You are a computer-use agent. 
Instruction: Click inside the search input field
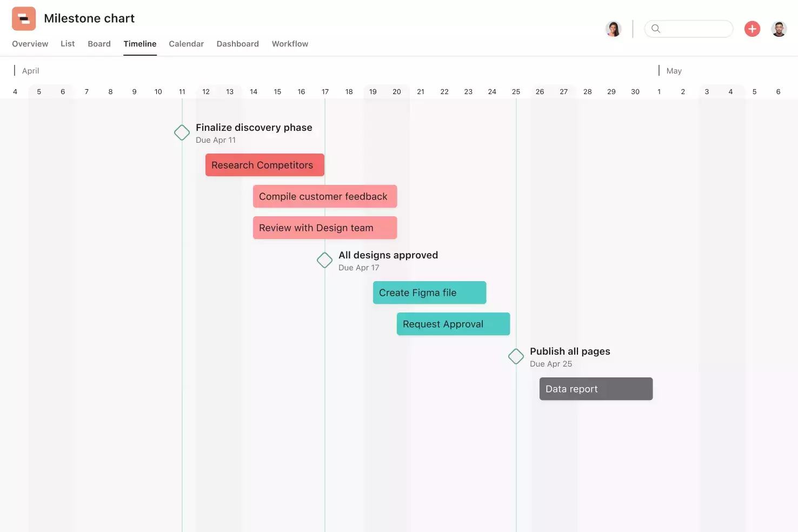[x=692, y=29]
